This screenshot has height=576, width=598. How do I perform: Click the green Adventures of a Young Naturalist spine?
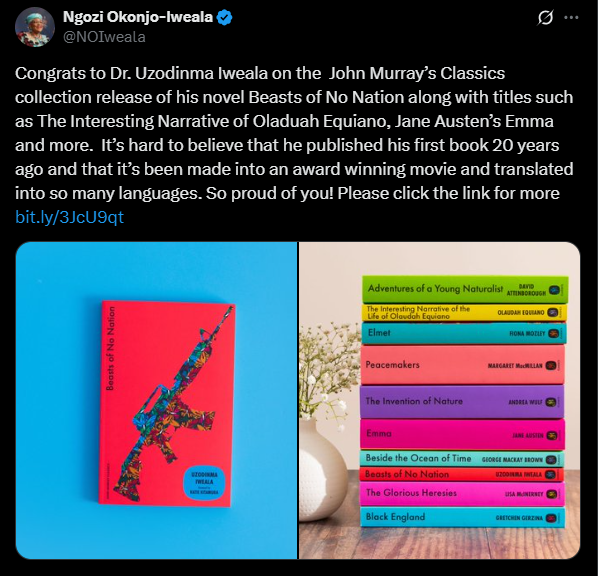(465, 290)
